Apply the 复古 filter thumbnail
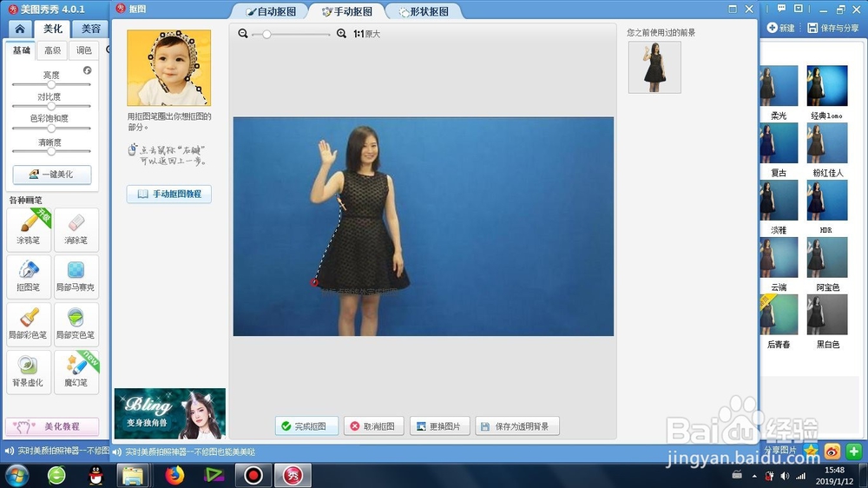The width and height of the screenshot is (868, 488). pyautogui.click(x=779, y=143)
